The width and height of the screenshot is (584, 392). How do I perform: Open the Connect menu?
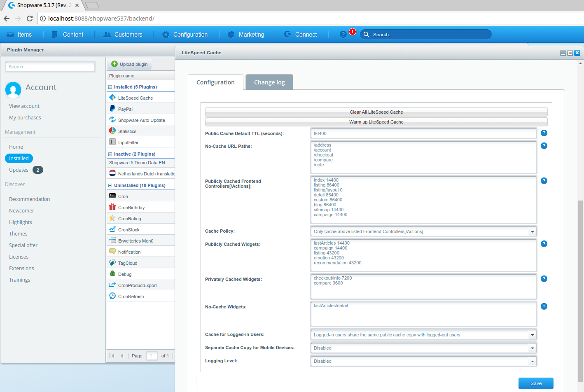point(301,35)
